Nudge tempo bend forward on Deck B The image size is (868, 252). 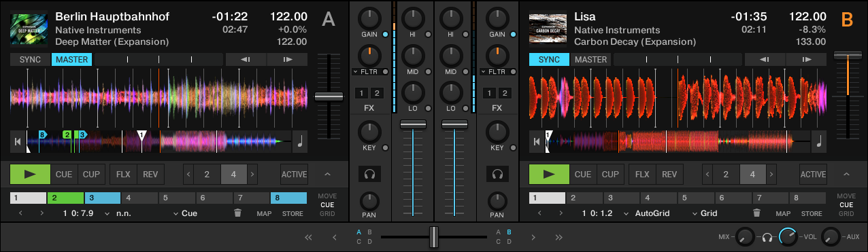[x=806, y=60]
